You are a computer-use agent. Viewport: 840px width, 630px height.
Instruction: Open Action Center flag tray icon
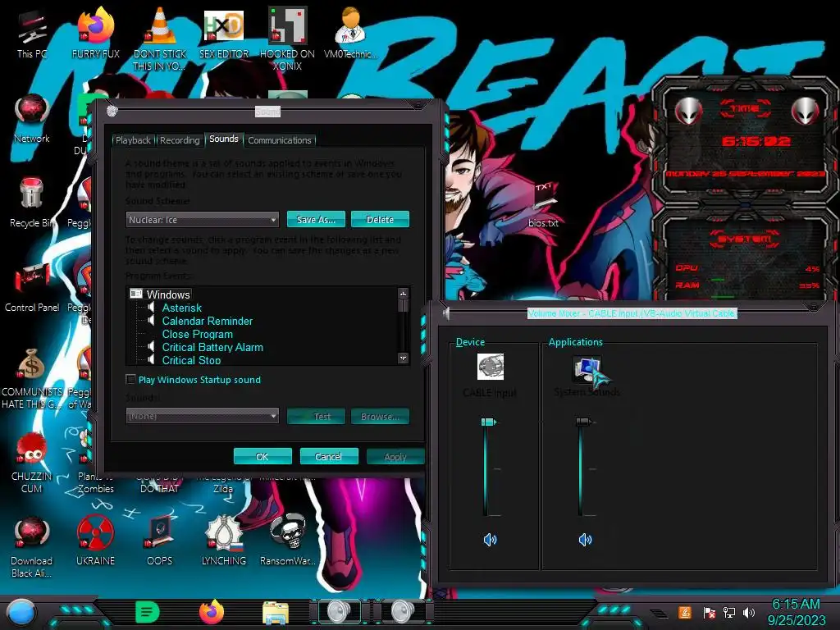(709, 612)
